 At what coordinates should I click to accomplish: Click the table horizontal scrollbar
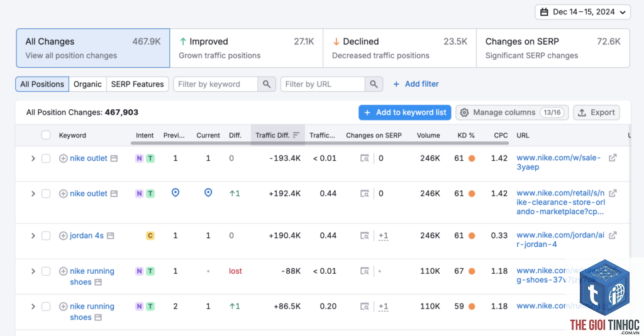[x=320, y=143]
